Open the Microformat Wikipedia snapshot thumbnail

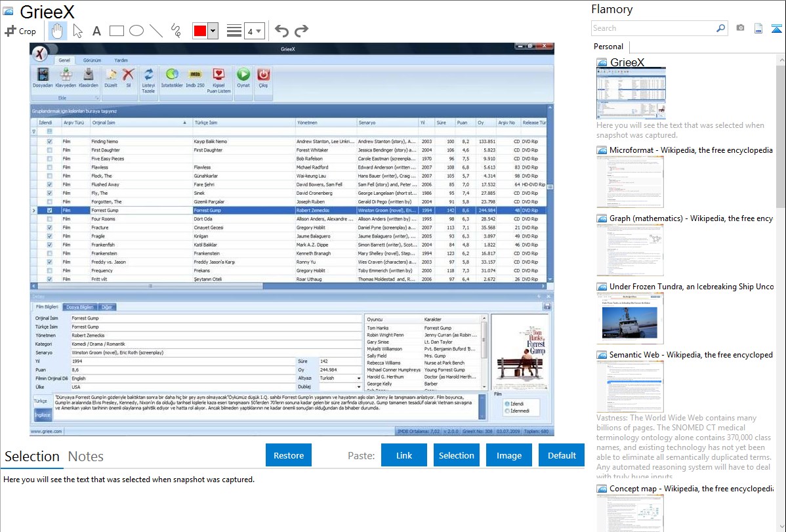coord(630,182)
